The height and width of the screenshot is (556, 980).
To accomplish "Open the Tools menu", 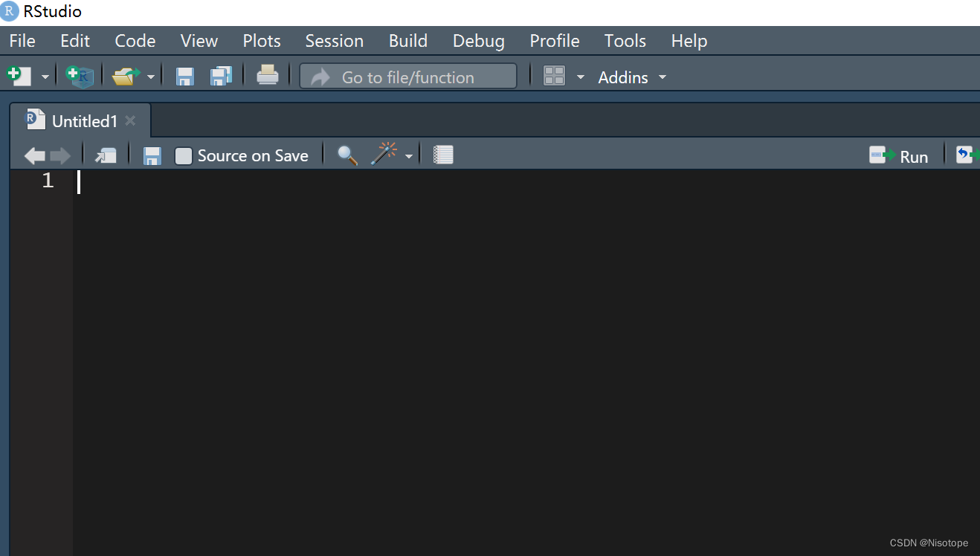I will [625, 41].
